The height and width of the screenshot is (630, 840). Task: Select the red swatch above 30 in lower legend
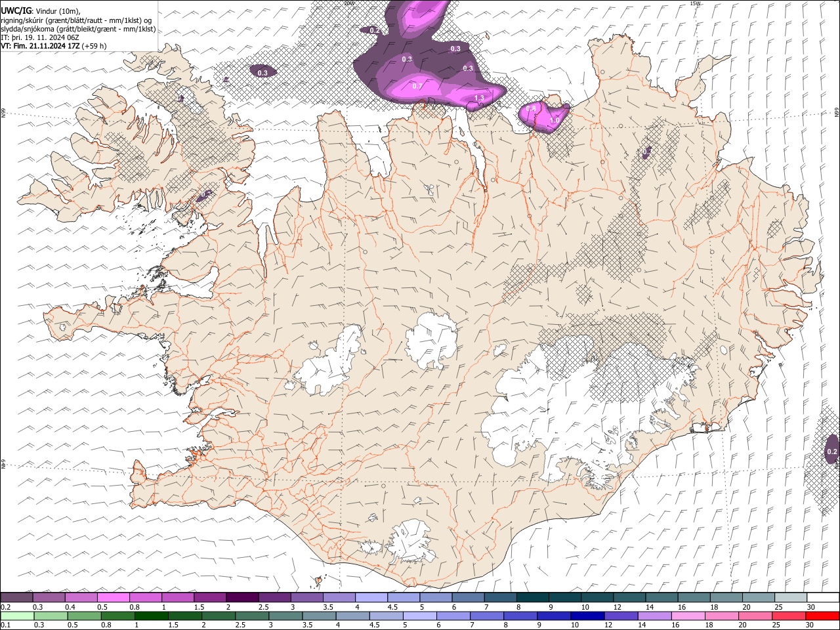click(822, 616)
